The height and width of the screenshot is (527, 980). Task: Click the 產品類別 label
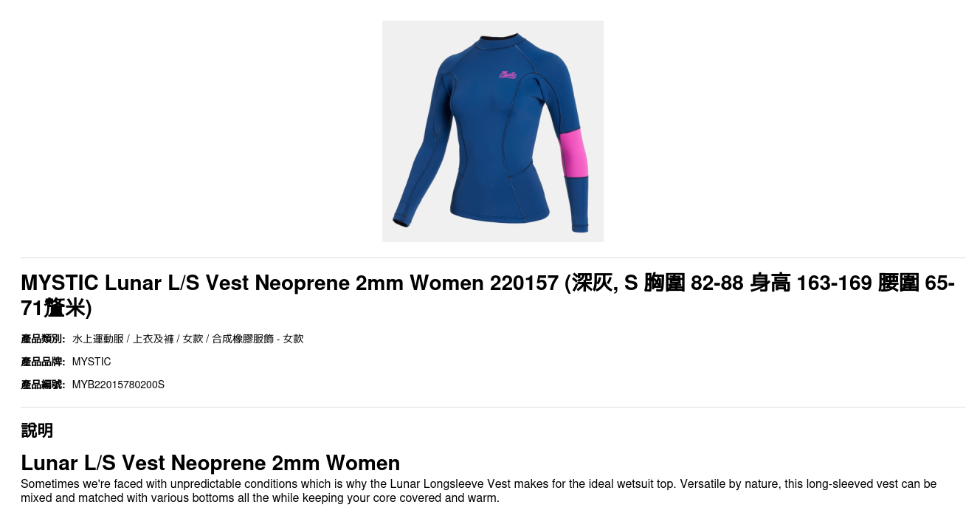coord(43,339)
